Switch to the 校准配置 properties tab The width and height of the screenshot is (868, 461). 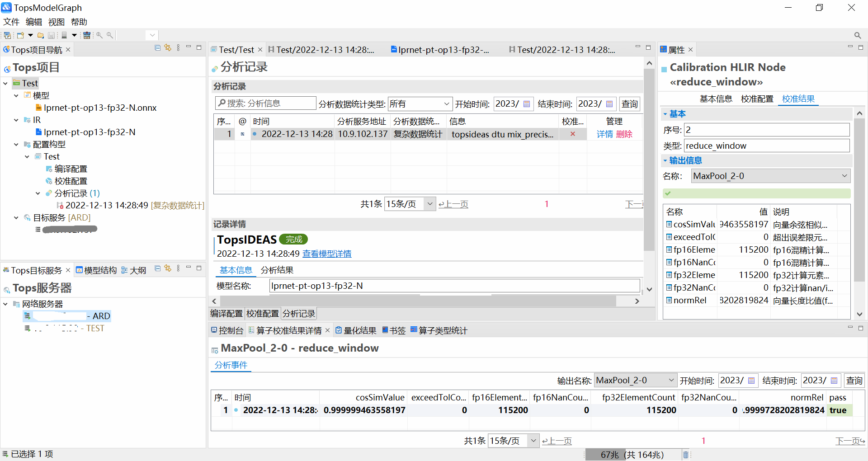tap(757, 99)
